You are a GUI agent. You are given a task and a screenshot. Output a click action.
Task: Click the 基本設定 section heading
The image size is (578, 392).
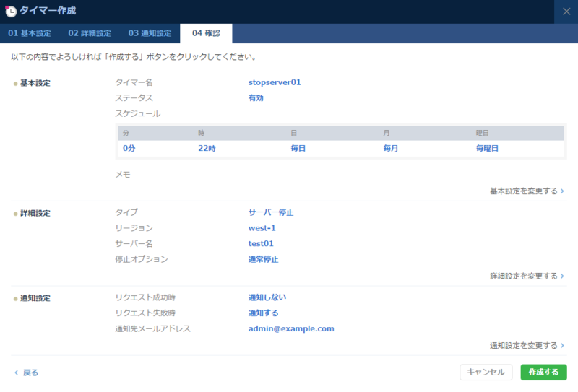pyautogui.click(x=35, y=83)
